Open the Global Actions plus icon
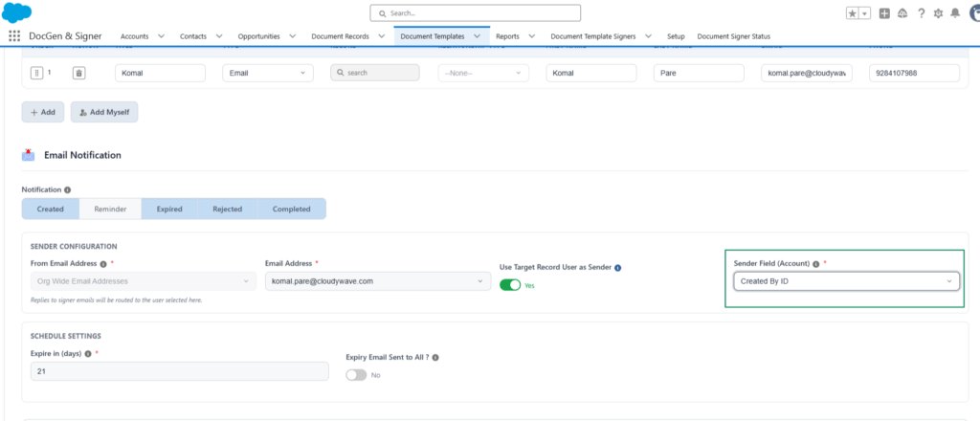This screenshot has width=980, height=421. coord(884,13)
